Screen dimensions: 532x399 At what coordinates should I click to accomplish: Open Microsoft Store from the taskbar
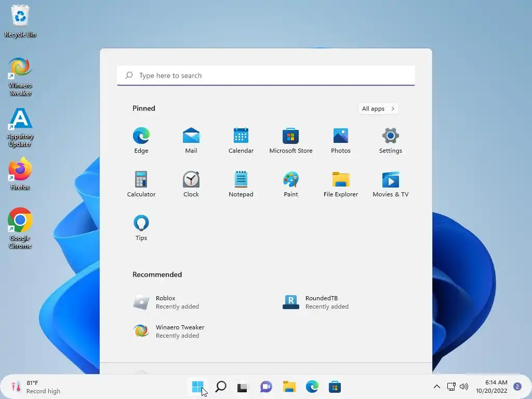pyautogui.click(x=335, y=387)
